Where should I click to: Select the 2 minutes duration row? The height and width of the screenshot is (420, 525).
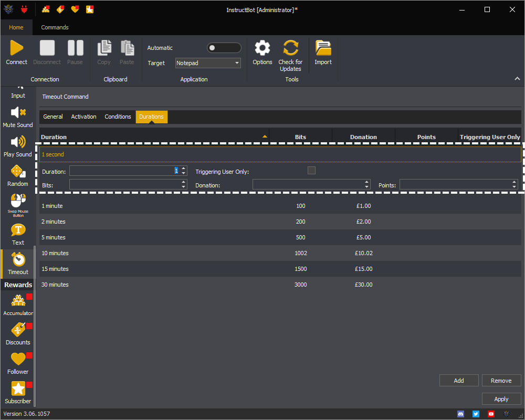coord(280,222)
